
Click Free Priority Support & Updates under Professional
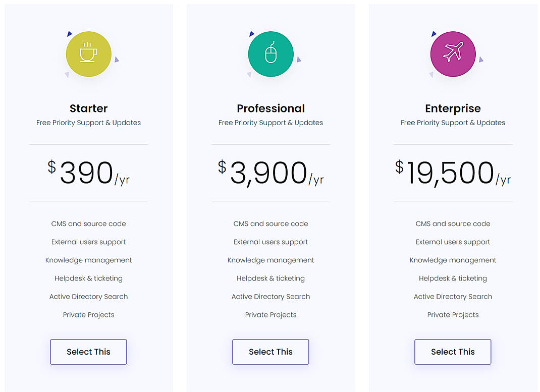(271, 123)
